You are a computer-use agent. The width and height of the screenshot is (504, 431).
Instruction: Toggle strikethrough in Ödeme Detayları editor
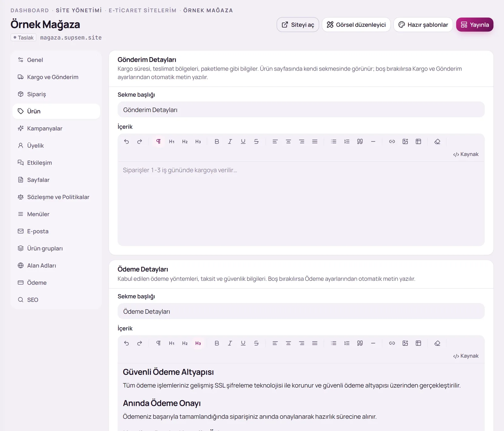pos(256,343)
